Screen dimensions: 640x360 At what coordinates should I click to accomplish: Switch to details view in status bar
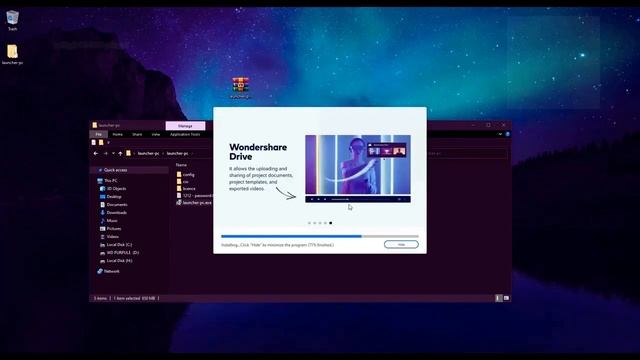498,298
